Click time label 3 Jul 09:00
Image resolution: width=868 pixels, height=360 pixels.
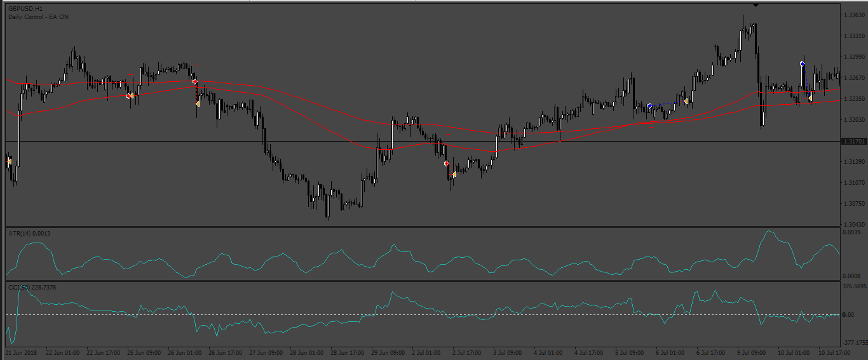click(x=508, y=352)
